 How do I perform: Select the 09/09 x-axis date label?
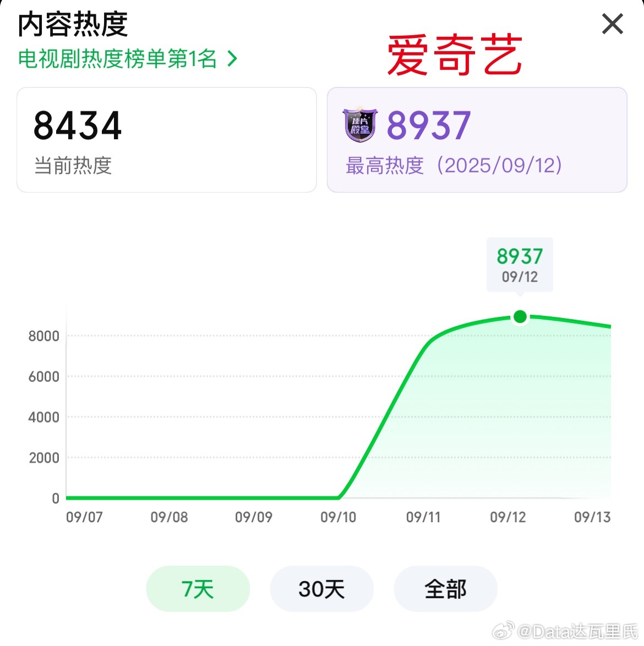254,517
